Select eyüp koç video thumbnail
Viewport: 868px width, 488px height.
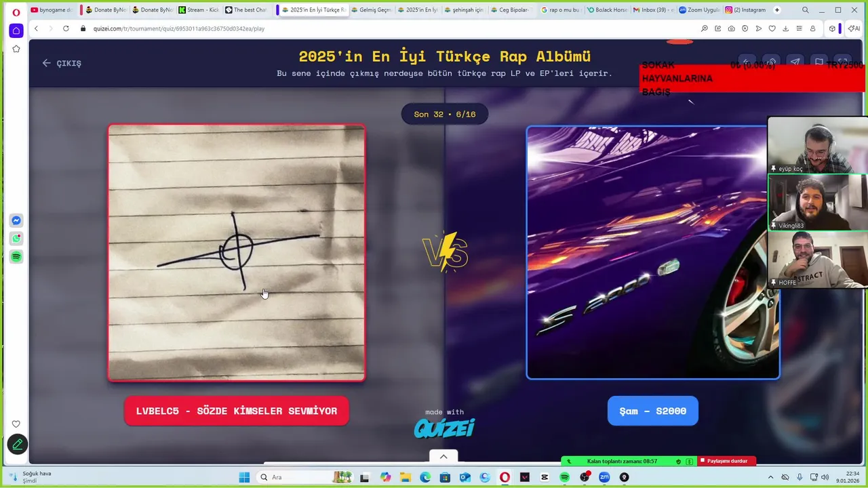(817, 146)
